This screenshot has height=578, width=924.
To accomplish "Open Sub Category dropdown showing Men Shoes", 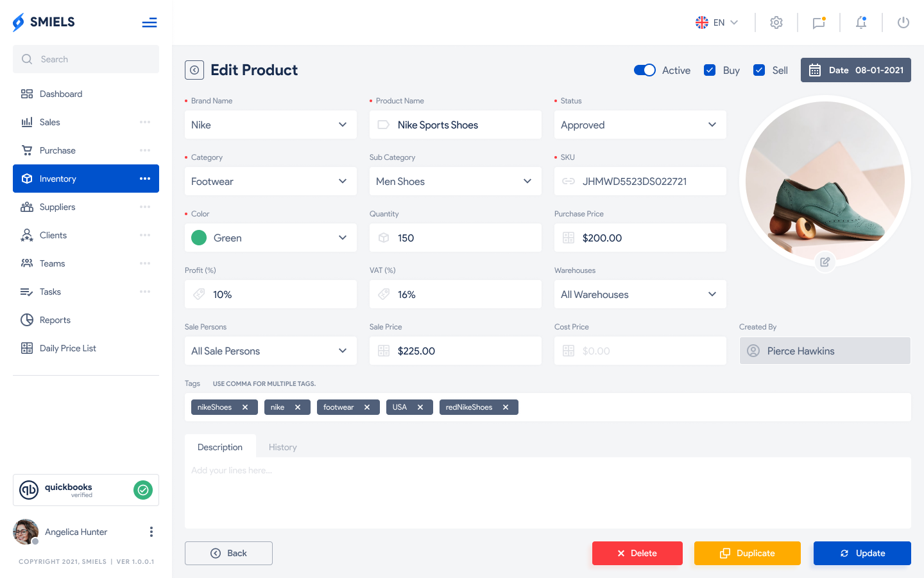I will pyautogui.click(x=456, y=181).
